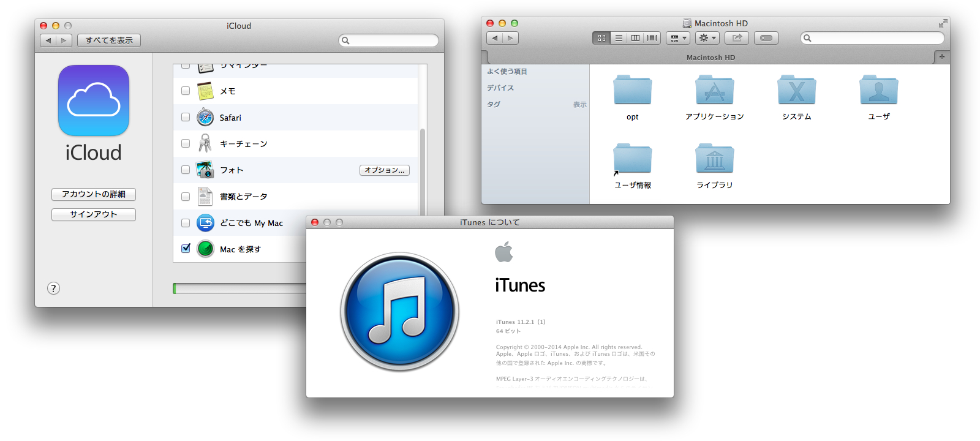Click the Find My Mac radar icon
Viewport: 980px width, 441px height.
point(205,249)
